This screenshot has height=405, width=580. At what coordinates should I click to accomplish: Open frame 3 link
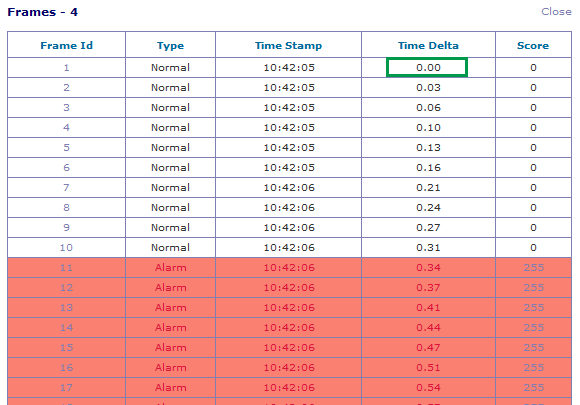(x=66, y=108)
